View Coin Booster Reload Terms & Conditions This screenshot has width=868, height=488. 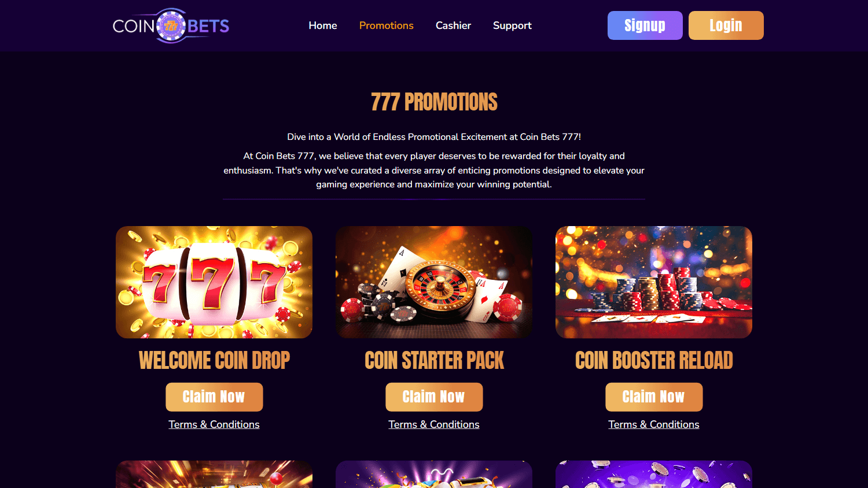[x=654, y=424]
